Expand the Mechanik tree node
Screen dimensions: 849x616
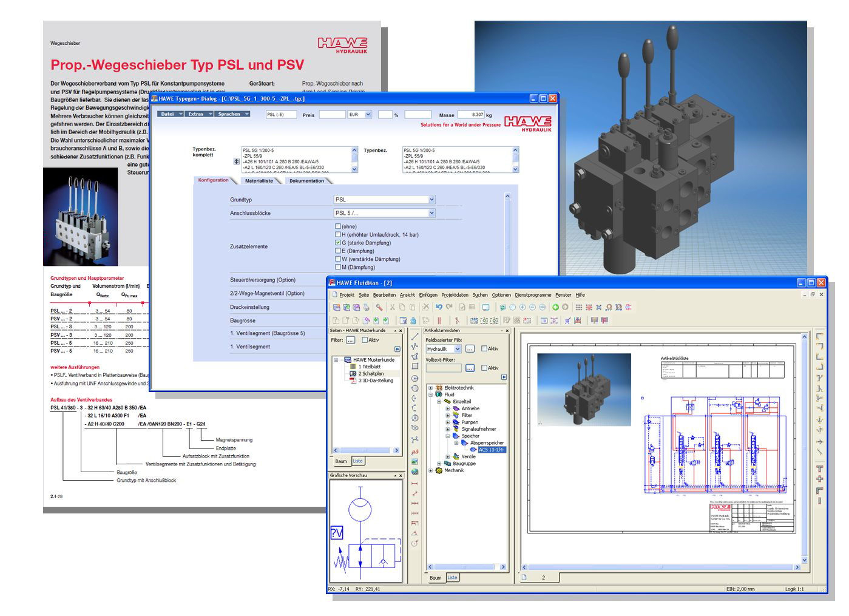pos(431,470)
